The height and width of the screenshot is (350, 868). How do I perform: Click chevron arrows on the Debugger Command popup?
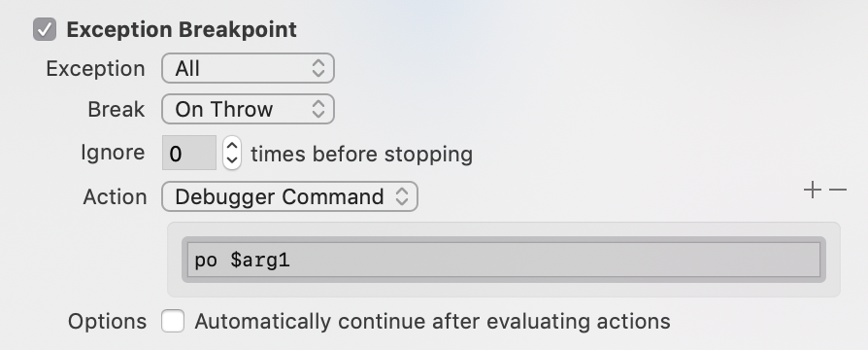[x=401, y=196]
